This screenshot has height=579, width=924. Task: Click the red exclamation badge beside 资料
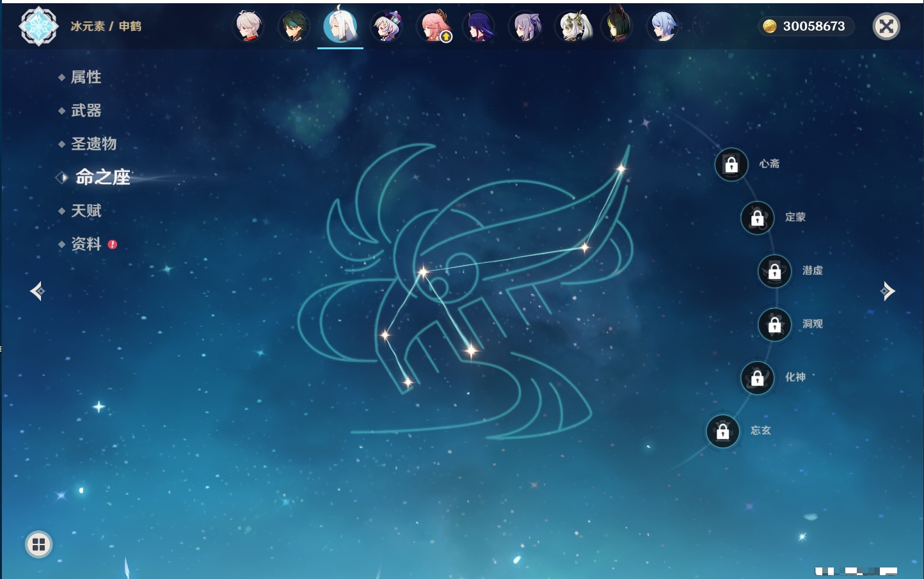pyautogui.click(x=113, y=244)
